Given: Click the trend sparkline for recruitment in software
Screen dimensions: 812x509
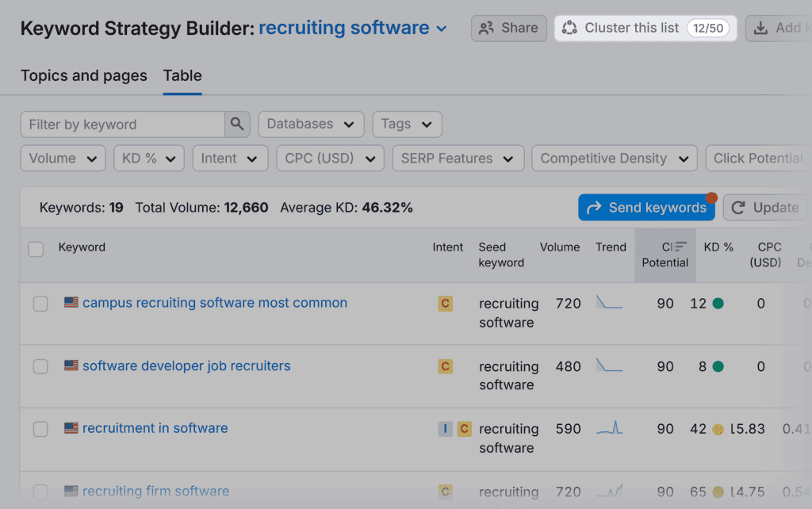Looking at the screenshot, I should click(609, 429).
